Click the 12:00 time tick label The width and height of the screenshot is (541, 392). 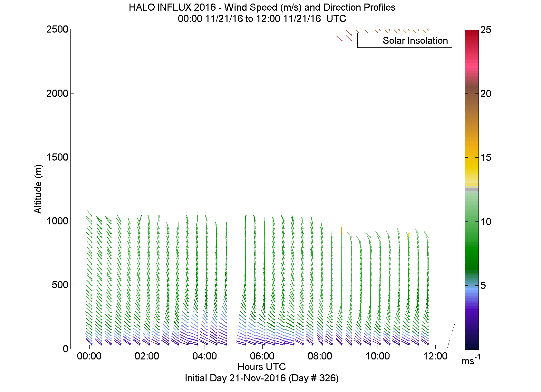(x=435, y=357)
